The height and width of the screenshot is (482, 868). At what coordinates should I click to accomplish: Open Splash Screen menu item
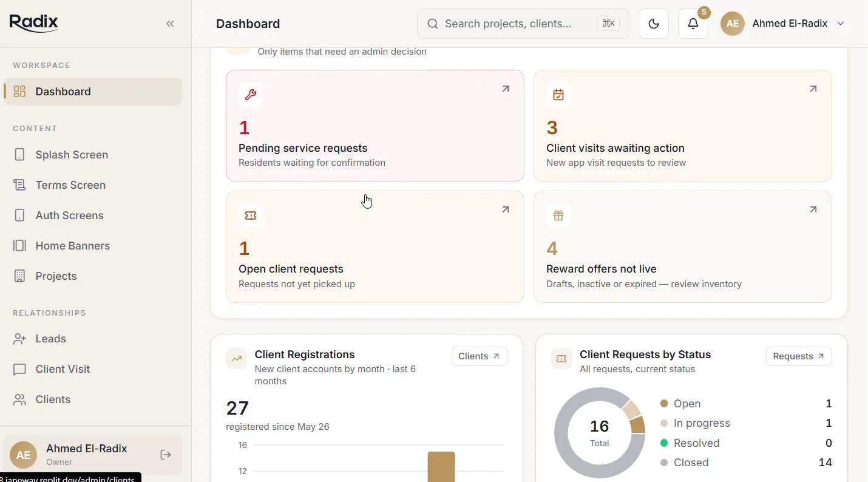[93, 155]
